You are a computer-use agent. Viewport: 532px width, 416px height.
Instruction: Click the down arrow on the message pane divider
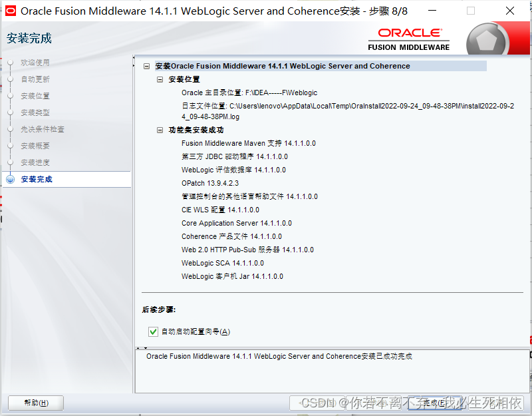click(x=146, y=348)
